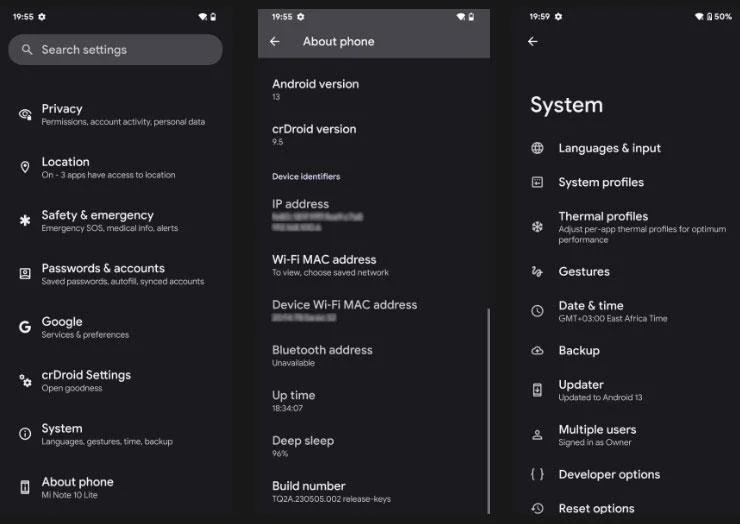Click the About phone page scrollbar

click(x=488, y=411)
